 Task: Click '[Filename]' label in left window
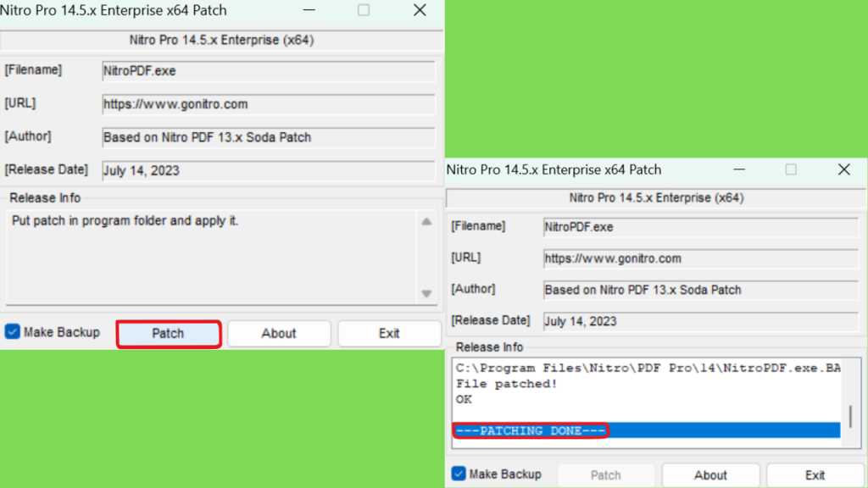(x=33, y=69)
